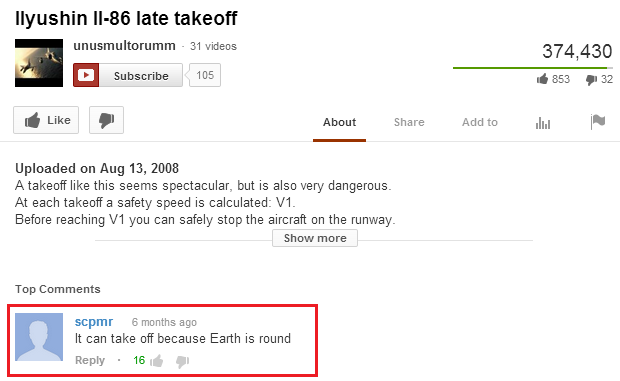Click the red YouTube subscribe play icon
620x381 pixels.
(x=86, y=75)
